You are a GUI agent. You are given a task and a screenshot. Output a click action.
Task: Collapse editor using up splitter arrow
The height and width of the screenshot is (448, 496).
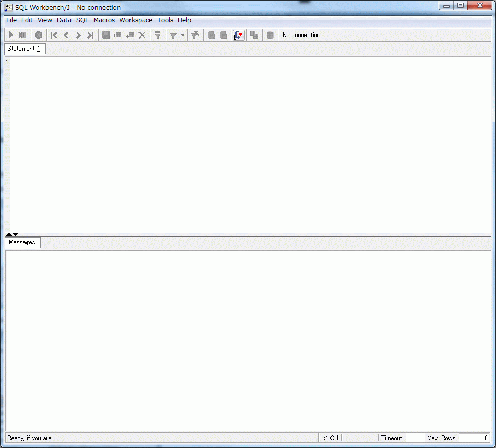click(x=9, y=234)
